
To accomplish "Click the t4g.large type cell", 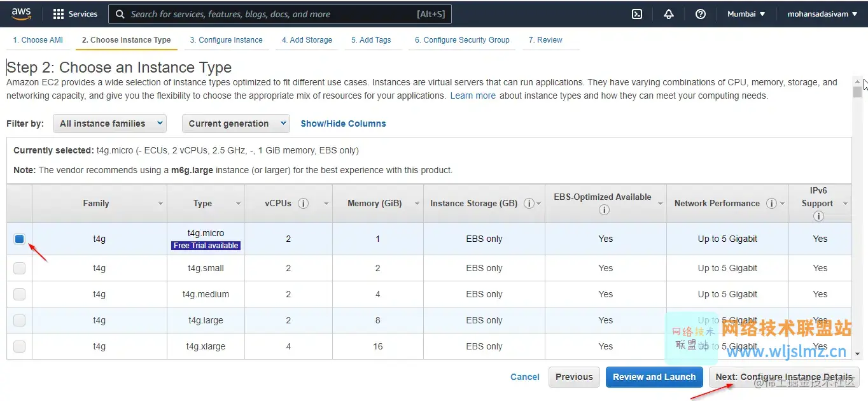I will tap(206, 321).
